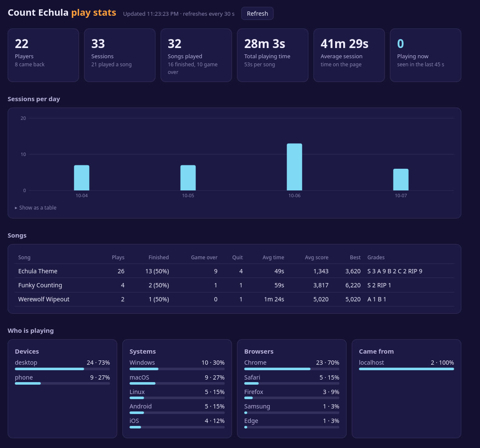Click the 'Samsung' browsers row label
This screenshot has height=448, width=480.
257,406
